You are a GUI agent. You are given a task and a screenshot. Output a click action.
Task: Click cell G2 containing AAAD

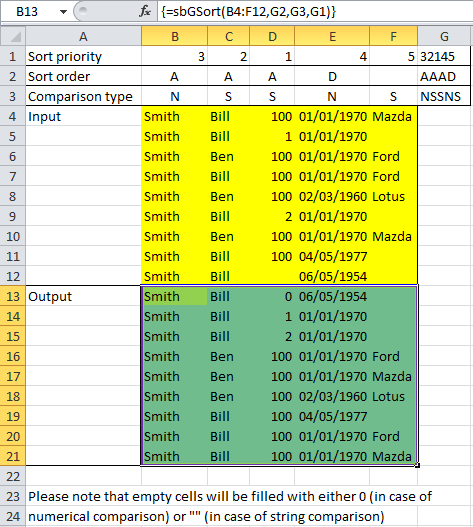(444, 76)
